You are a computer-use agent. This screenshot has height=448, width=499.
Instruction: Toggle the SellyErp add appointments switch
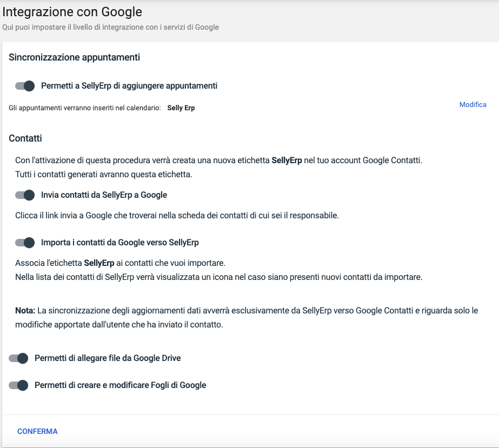tap(25, 86)
